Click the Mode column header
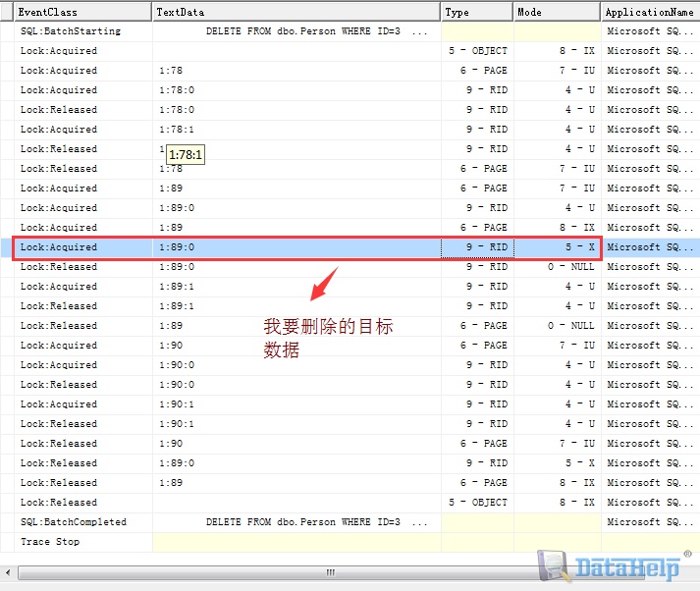The width and height of the screenshot is (700, 591). point(557,12)
